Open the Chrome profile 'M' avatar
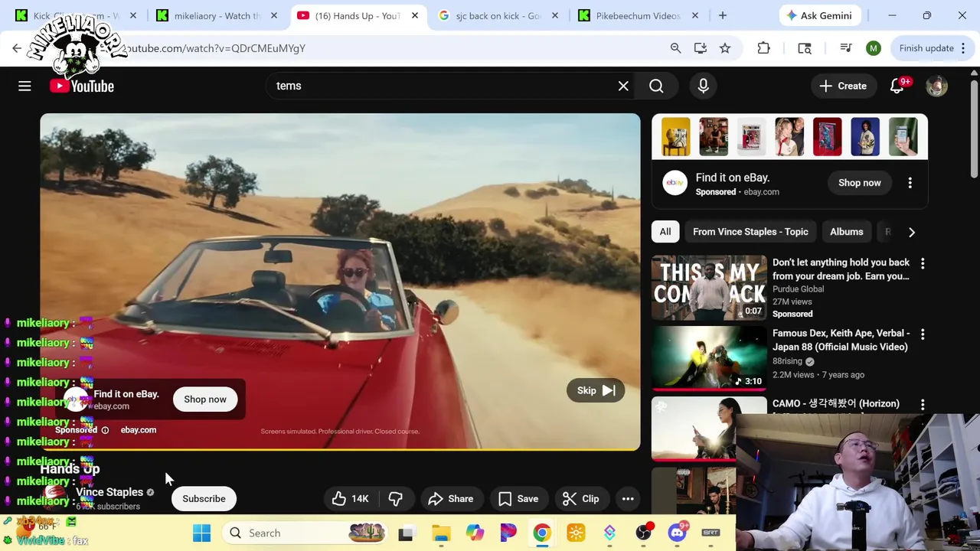The height and width of the screenshot is (551, 980). 874,48
